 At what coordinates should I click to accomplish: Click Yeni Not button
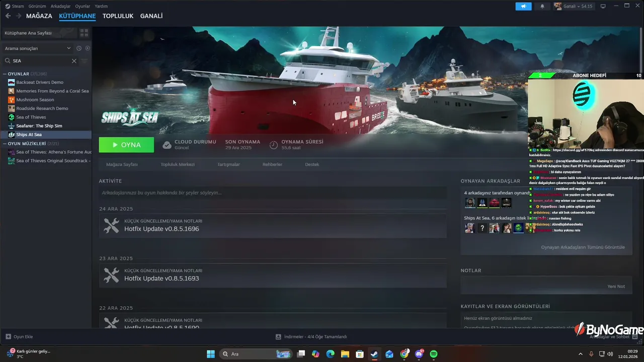click(x=616, y=287)
